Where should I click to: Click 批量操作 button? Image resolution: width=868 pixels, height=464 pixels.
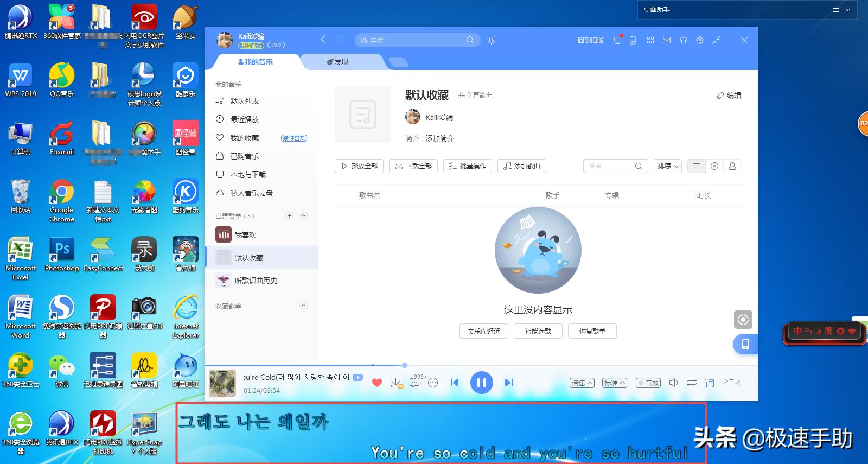[468, 166]
